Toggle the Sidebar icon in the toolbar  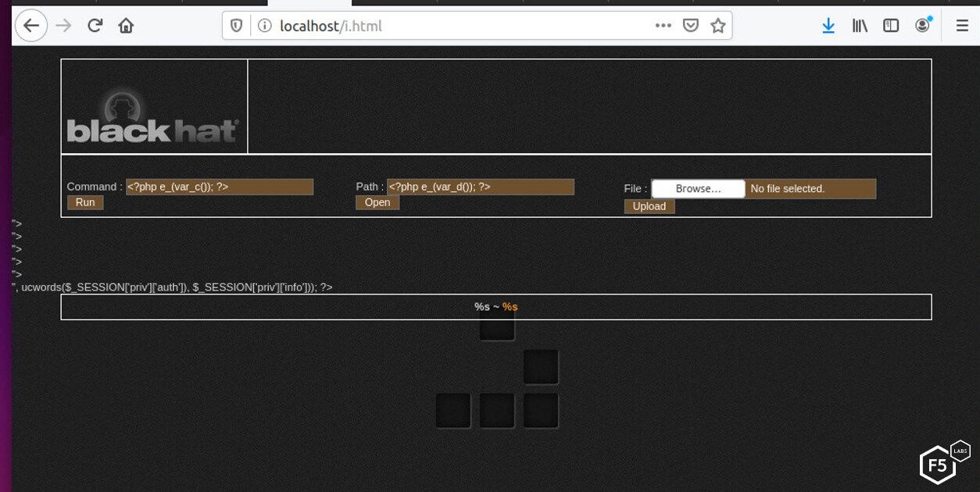pos(891,25)
